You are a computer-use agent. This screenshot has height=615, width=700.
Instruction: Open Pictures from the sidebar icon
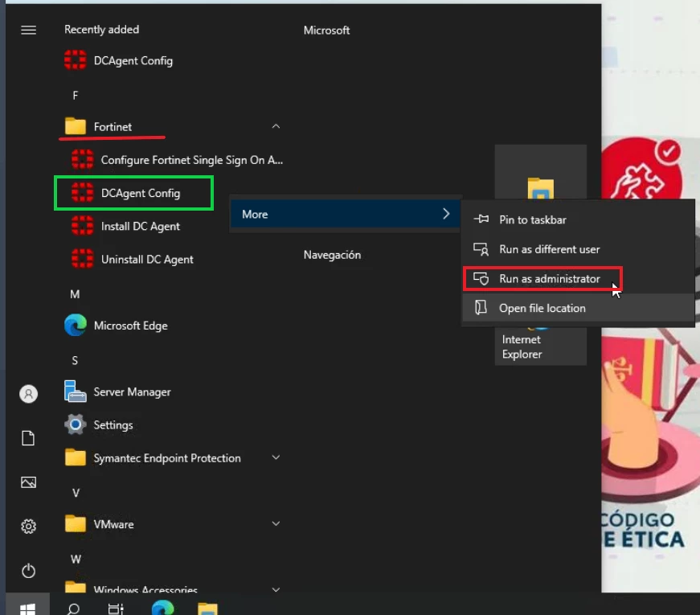[29, 482]
